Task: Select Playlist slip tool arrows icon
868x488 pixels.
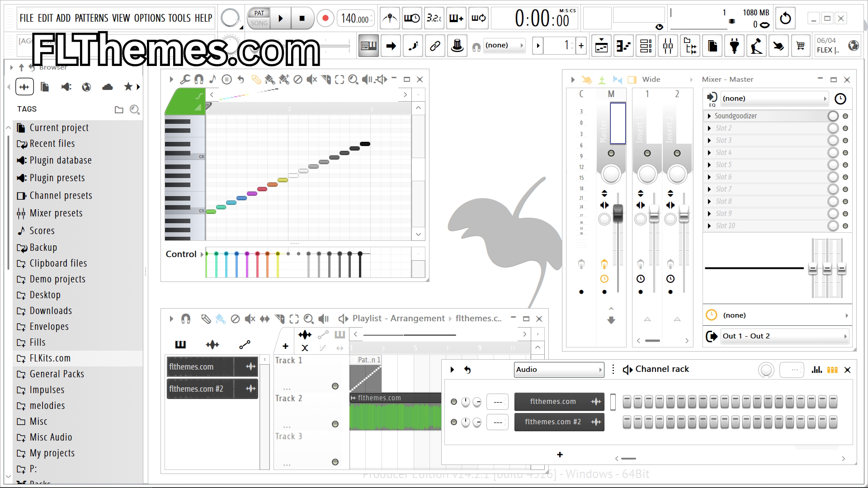Action: [264, 319]
